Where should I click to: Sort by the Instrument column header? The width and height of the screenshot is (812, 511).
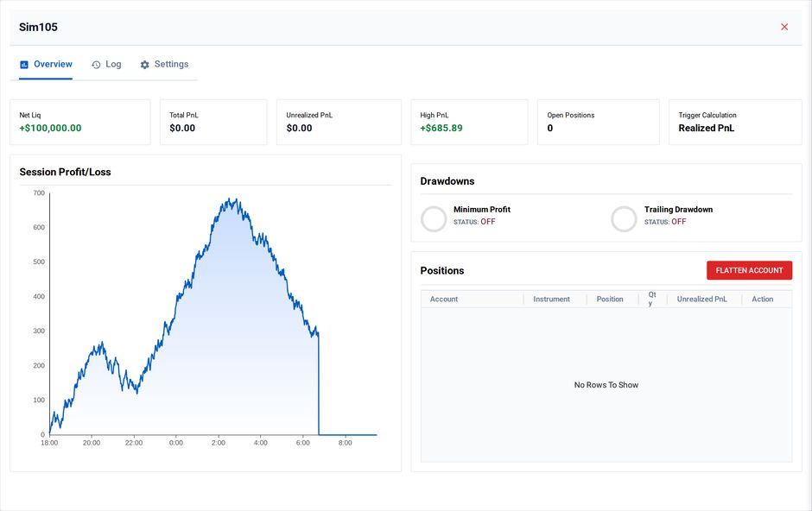(x=551, y=299)
